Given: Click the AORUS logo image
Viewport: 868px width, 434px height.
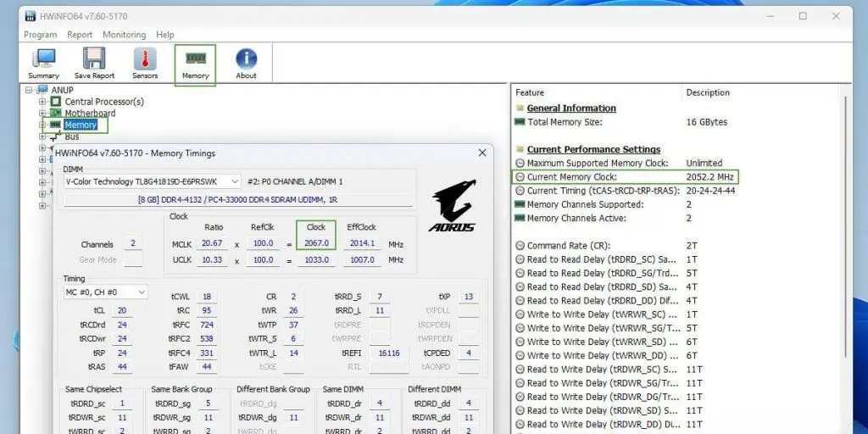Looking at the screenshot, I should point(452,205).
